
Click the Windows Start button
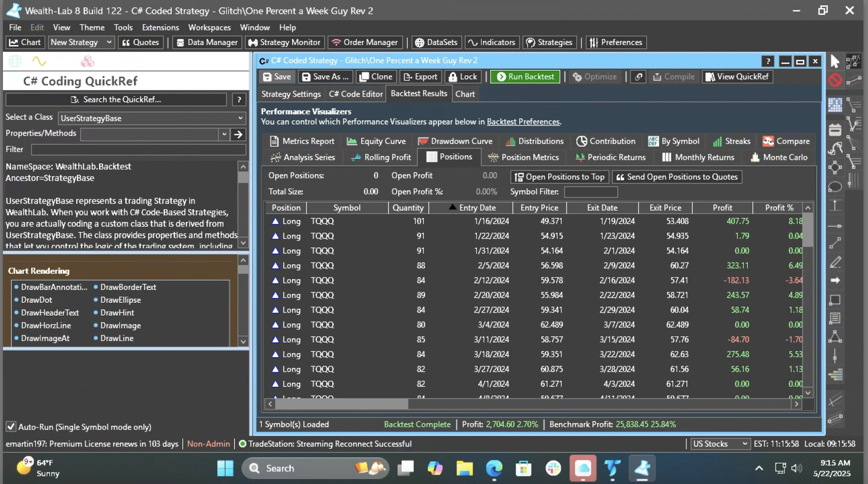[225, 468]
